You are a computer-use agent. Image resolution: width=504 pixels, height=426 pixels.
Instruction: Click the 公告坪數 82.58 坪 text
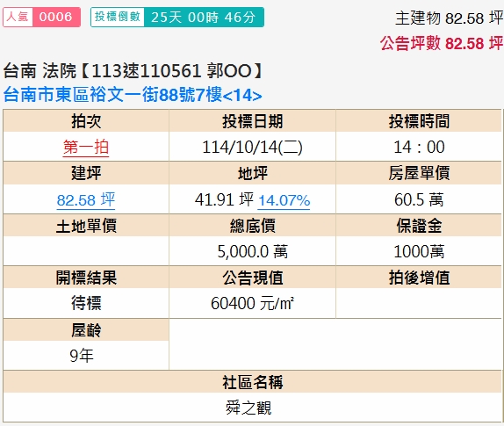[442, 43]
